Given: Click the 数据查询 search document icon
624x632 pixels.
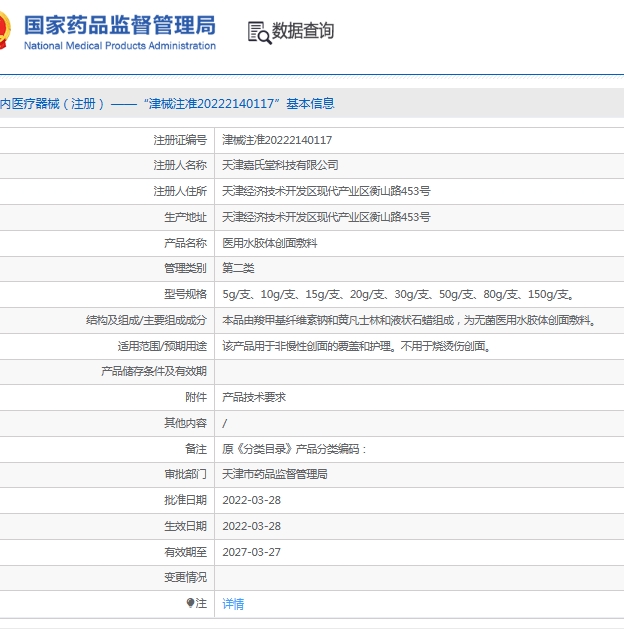Looking at the screenshot, I should pyautogui.click(x=260, y=32).
